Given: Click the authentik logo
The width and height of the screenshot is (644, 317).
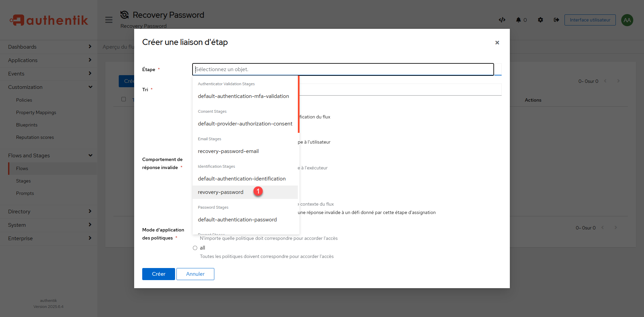Looking at the screenshot, I should pyautogui.click(x=49, y=20).
